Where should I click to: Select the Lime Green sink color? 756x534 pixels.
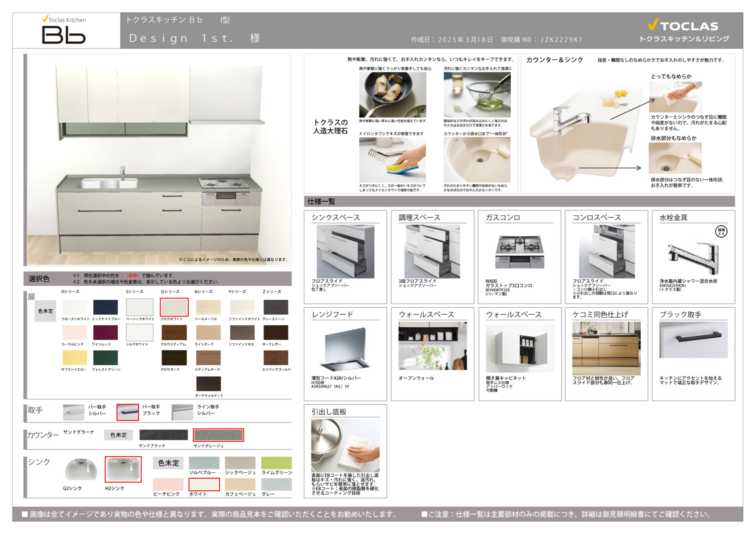(x=276, y=463)
